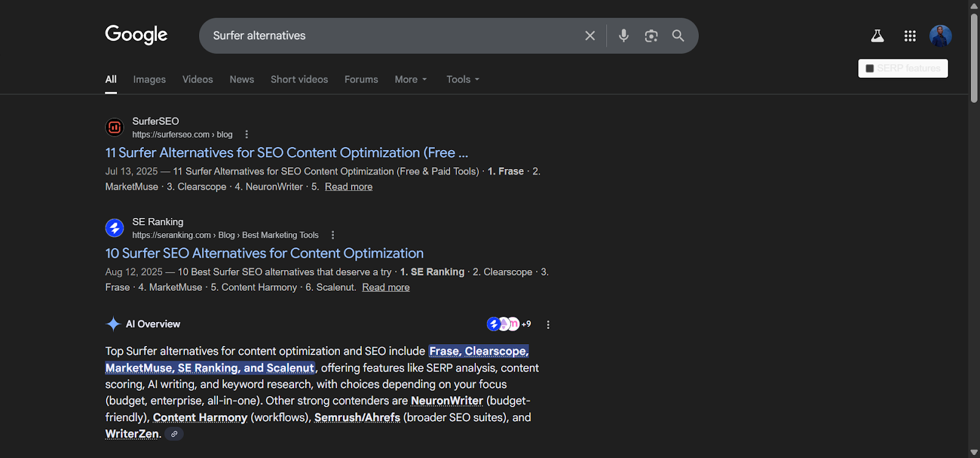Click the scrollbar down arrow

pyautogui.click(x=974, y=452)
